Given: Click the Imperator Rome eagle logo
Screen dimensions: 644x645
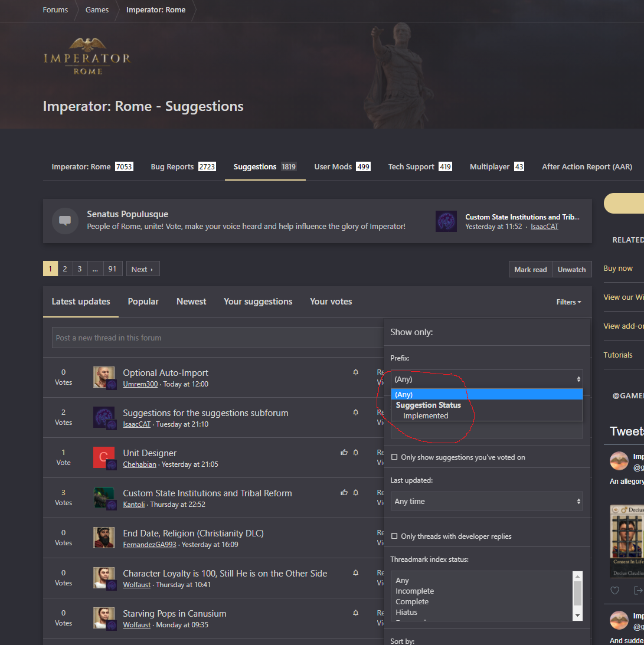Looking at the screenshot, I should (x=86, y=55).
